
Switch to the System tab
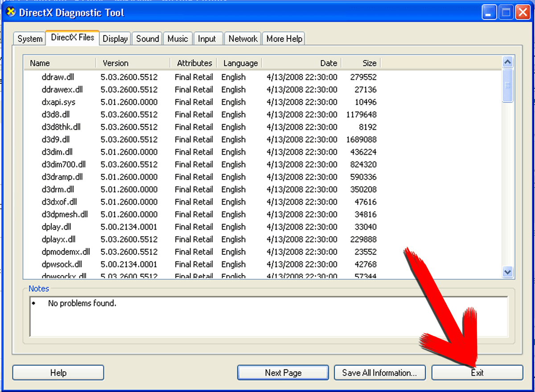(x=30, y=39)
